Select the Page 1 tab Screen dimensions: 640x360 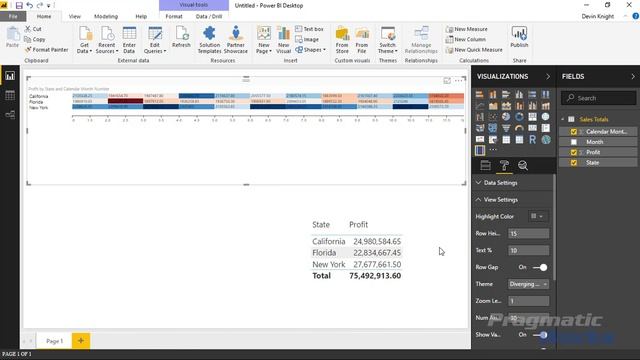[x=54, y=341]
